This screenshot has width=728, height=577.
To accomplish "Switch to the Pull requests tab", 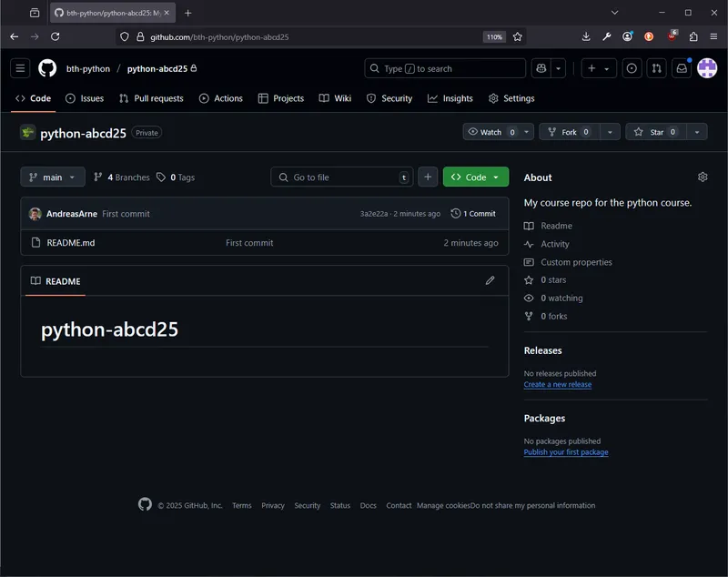I will pos(151,98).
